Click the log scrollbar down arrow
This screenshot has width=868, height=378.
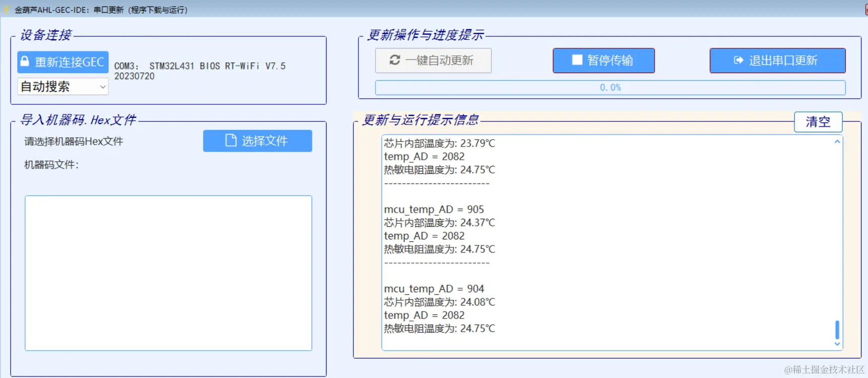[837, 344]
